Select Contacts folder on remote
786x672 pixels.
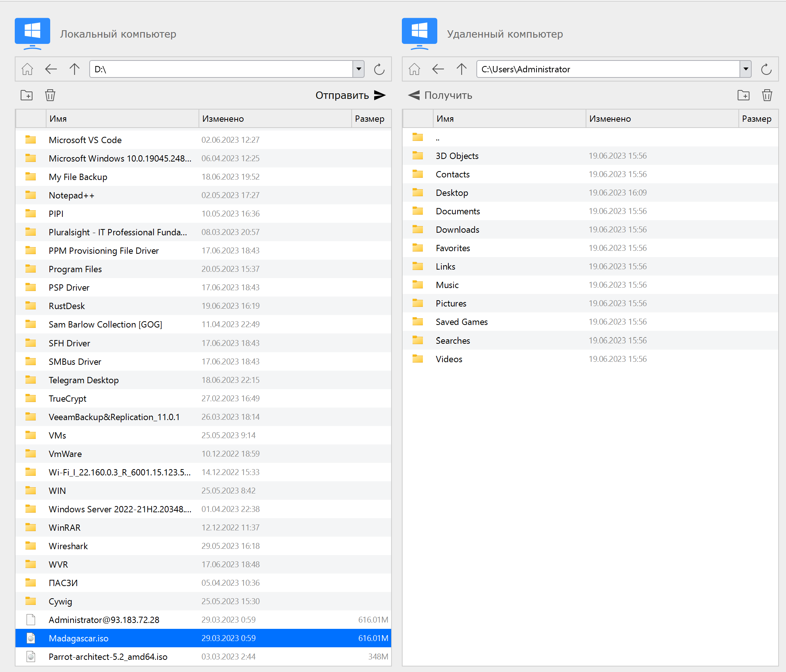(590, 174)
